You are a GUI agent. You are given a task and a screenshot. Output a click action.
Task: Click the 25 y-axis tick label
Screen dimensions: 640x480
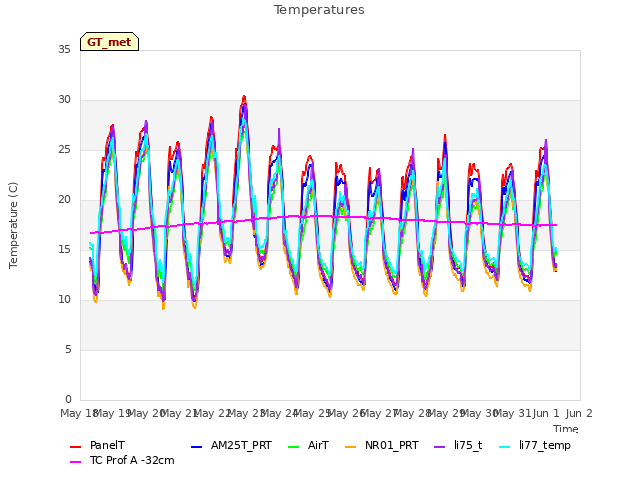coord(64,149)
